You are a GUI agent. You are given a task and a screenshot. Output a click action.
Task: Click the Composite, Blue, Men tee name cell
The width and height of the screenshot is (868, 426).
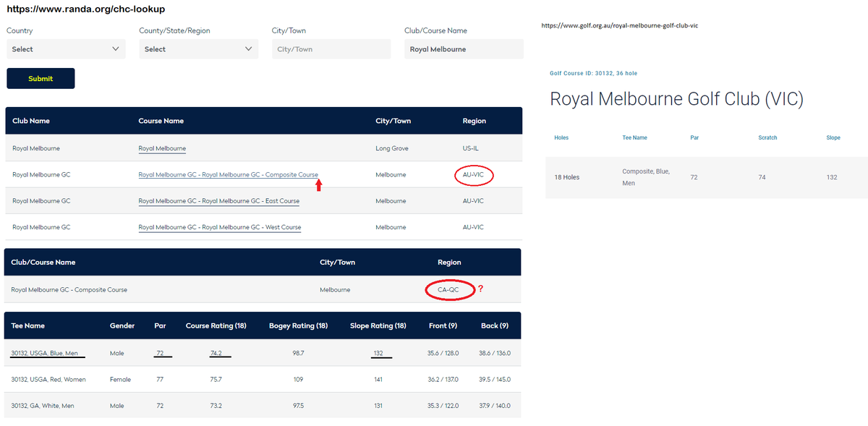646,177
